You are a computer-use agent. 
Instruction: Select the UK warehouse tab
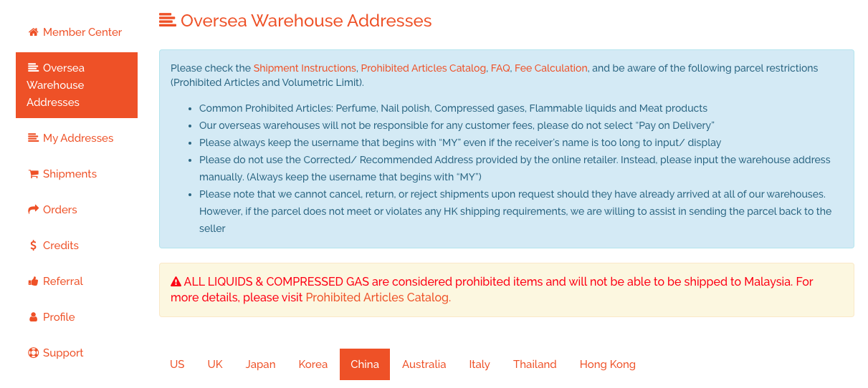pos(215,364)
